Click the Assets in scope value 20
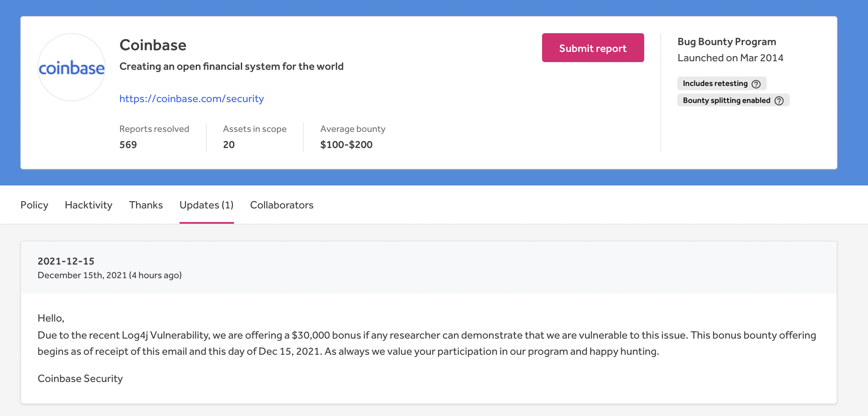This screenshot has height=416, width=868. click(229, 145)
